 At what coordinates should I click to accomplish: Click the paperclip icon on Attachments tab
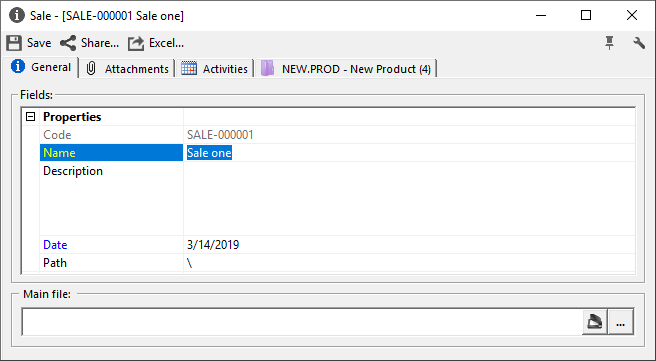point(91,68)
